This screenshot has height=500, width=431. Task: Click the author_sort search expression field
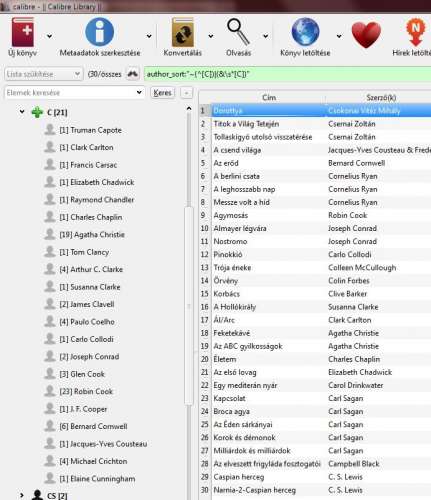pos(287,74)
